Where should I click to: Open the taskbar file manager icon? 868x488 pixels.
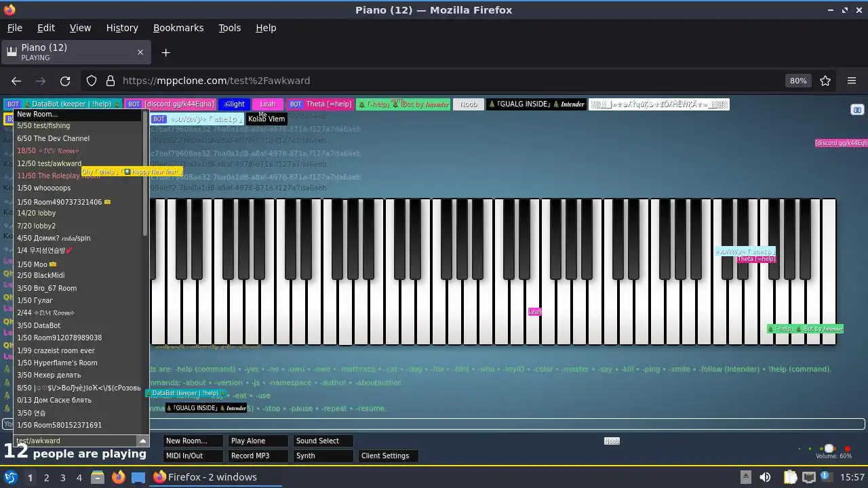98,477
